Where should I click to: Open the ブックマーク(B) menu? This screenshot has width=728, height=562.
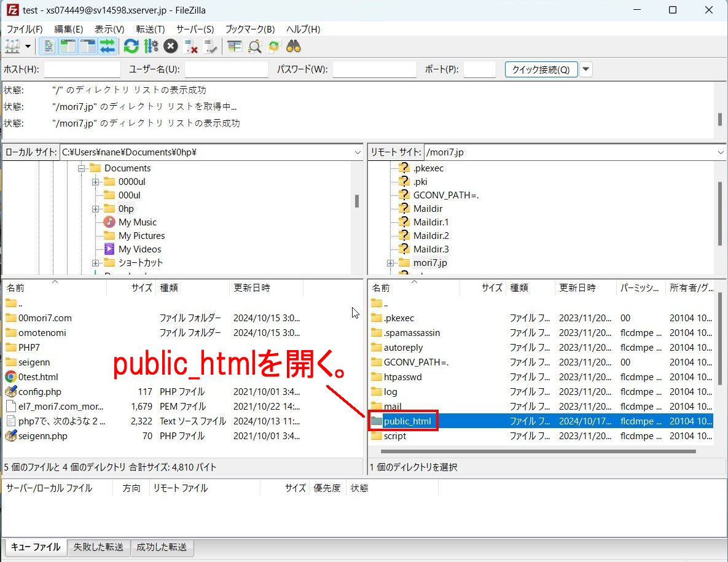[250, 29]
